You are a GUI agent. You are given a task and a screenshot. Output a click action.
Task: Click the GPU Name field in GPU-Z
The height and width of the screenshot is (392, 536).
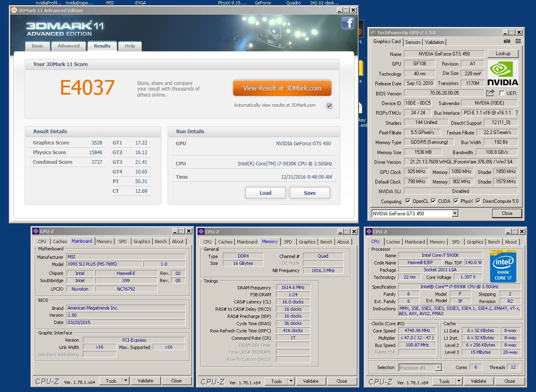(x=444, y=54)
